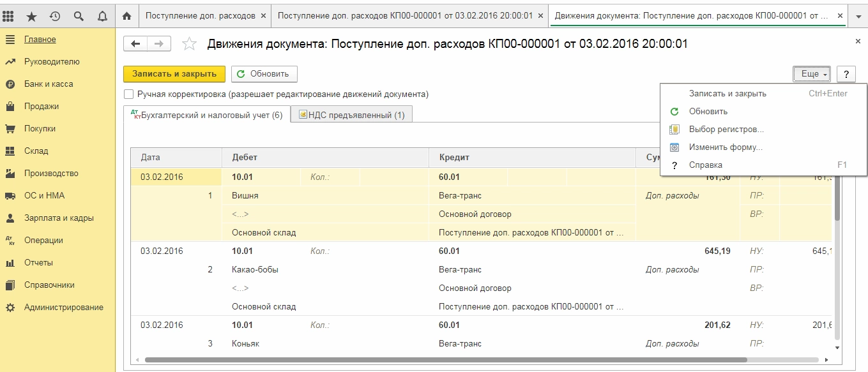This screenshot has height=372, width=868.
Task: Select the Коньяк debit cell
Action: coord(326,344)
